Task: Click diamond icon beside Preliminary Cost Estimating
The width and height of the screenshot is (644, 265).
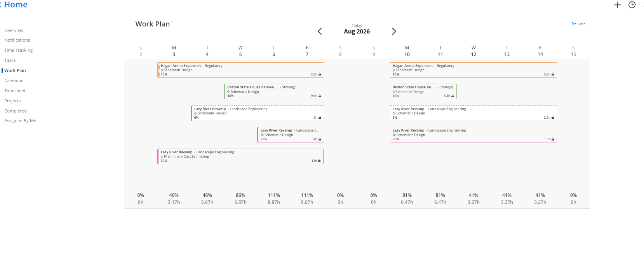Action: pyautogui.click(x=162, y=156)
